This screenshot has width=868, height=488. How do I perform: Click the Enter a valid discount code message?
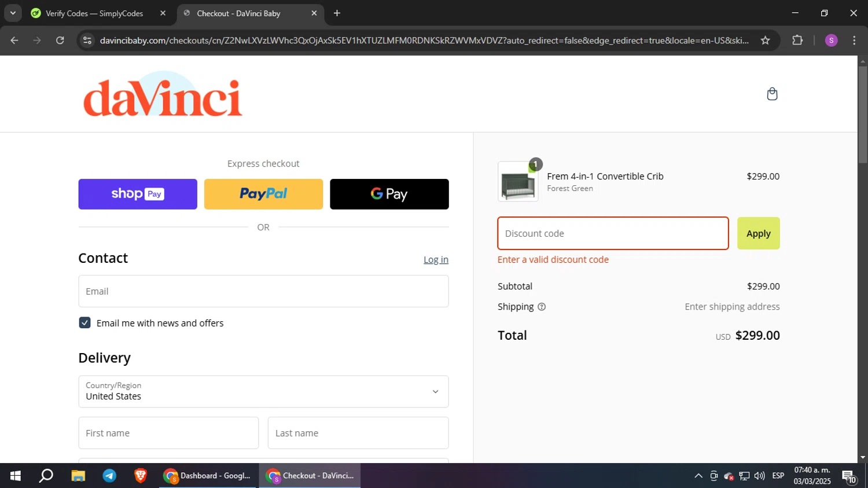pyautogui.click(x=553, y=259)
